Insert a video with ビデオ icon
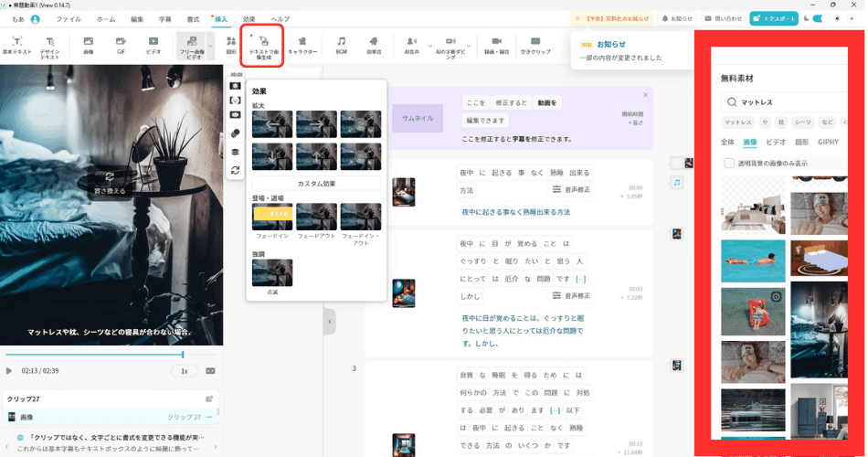 [153, 46]
